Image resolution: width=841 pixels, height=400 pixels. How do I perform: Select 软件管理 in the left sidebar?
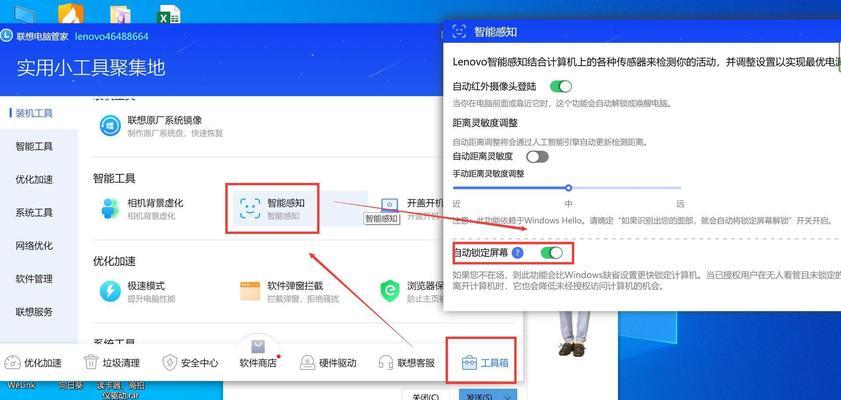pyautogui.click(x=34, y=279)
